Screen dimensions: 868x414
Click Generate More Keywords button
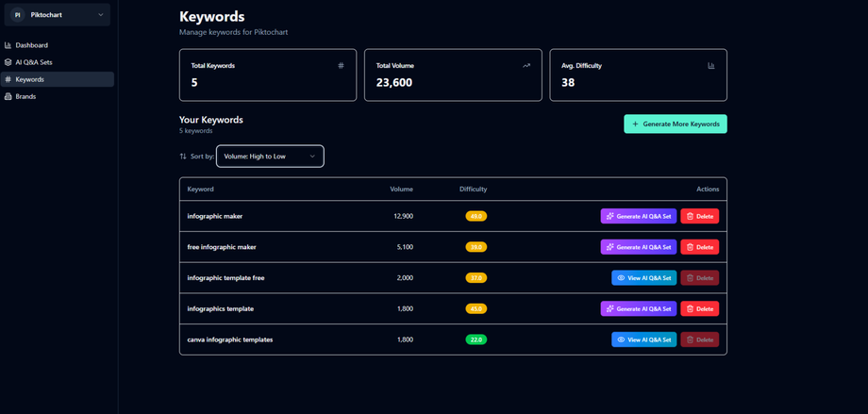point(675,124)
